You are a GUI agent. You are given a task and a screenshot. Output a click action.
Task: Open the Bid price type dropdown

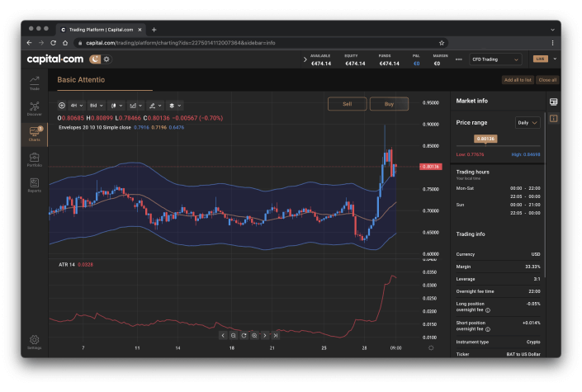pos(96,106)
